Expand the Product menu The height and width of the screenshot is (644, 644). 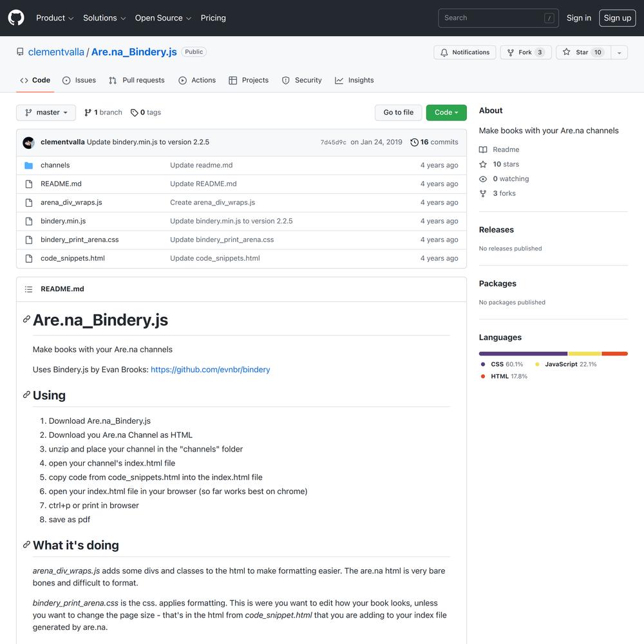[x=55, y=18]
